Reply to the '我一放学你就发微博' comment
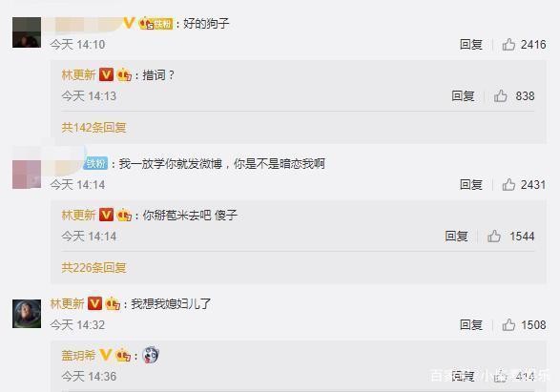Screen dimensions: 560x392 pos(471,185)
